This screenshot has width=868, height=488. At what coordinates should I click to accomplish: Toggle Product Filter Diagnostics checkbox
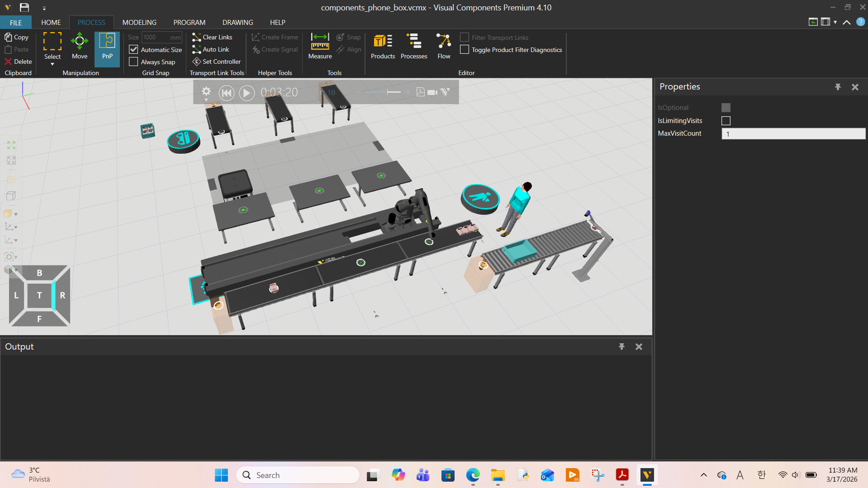[x=464, y=50]
